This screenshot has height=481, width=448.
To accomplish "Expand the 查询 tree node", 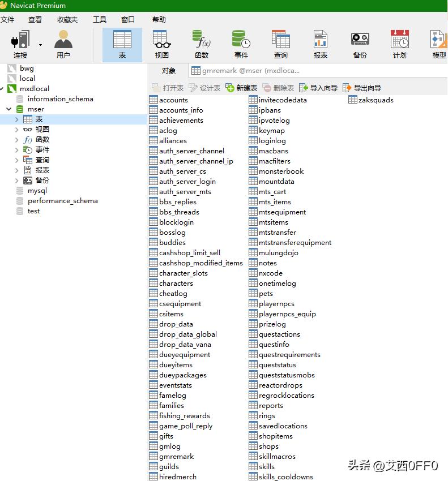I will [x=17, y=160].
